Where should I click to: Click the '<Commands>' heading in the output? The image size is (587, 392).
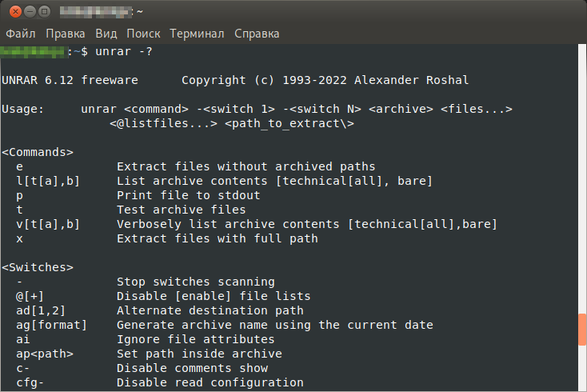(x=38, y=152)
